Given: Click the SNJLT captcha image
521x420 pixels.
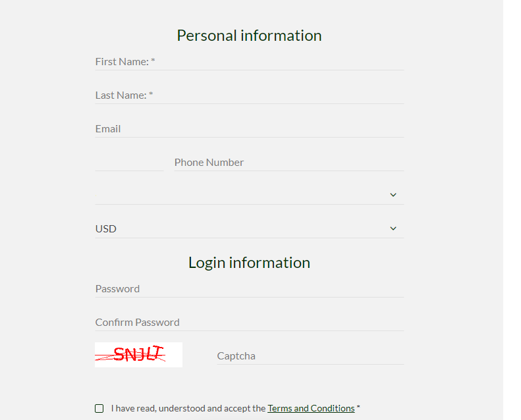Looking at the screenshot, I should (138, 355).
